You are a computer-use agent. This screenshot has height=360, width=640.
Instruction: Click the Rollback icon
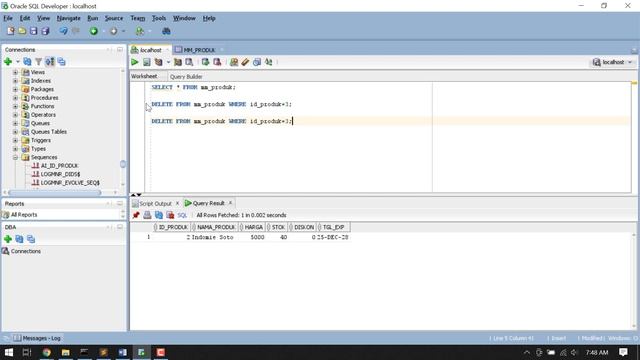217,62
